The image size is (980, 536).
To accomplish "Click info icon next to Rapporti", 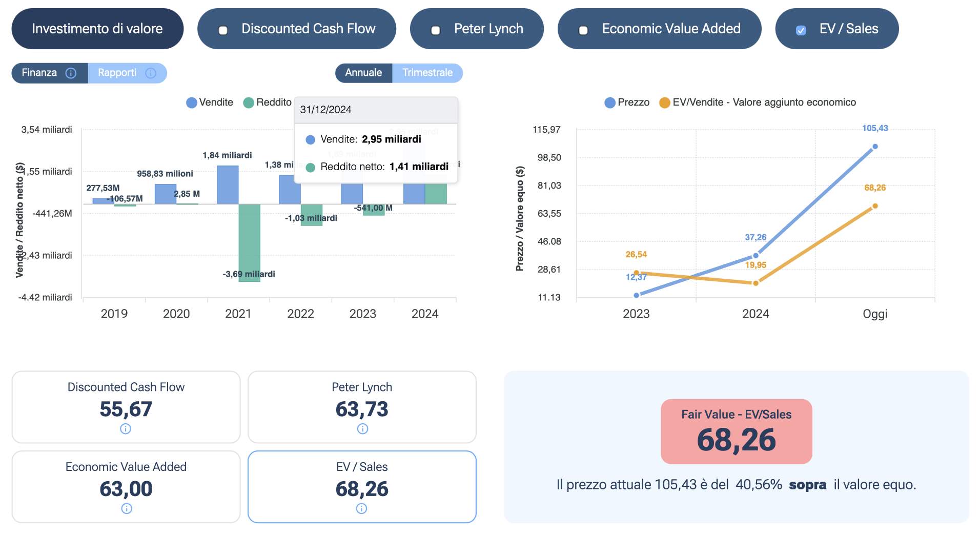I will pos(150,73).
